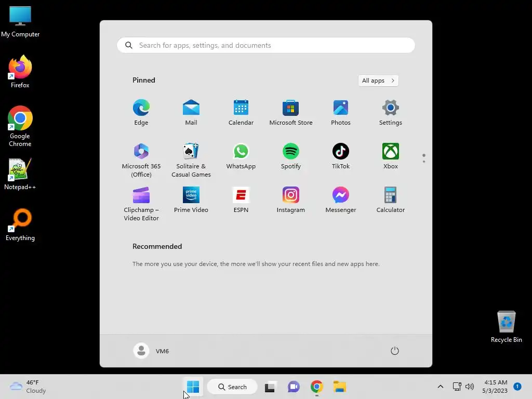This screenshot has width=532, height=399.
Task: Launch the Calculator app
Action: pos(391,200)
